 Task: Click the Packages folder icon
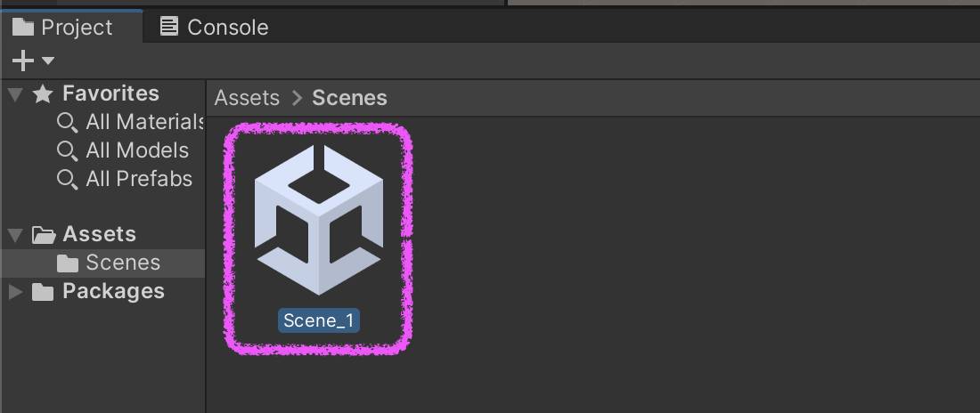pos(43,292)
